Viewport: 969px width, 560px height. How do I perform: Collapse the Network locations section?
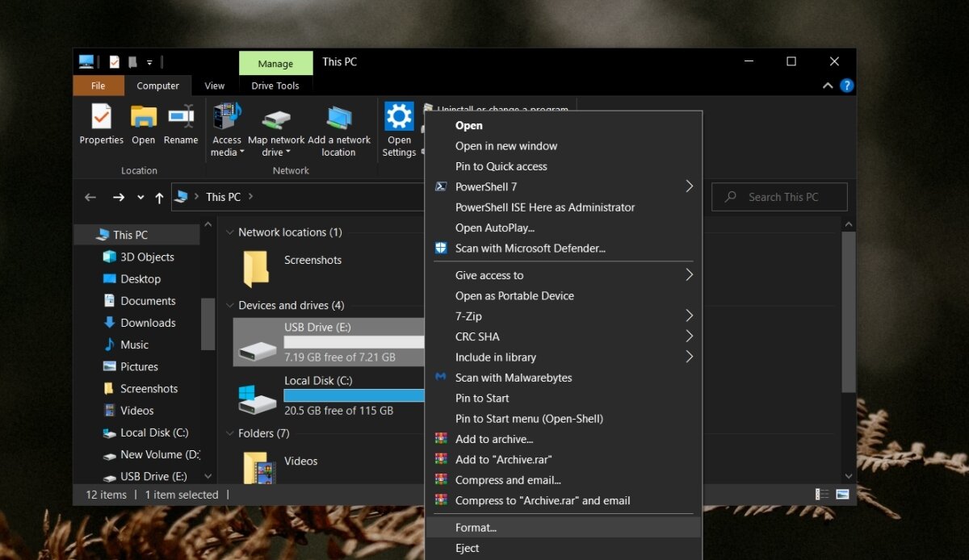(229, 232)
